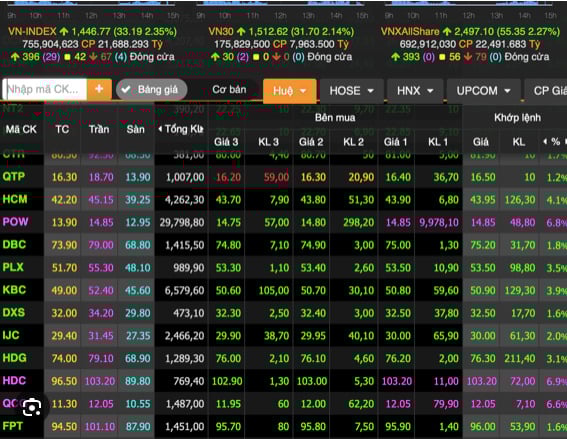Click the VN30 up arrow indicator
The width and height of the screenshot is (567, 439).
241,31
